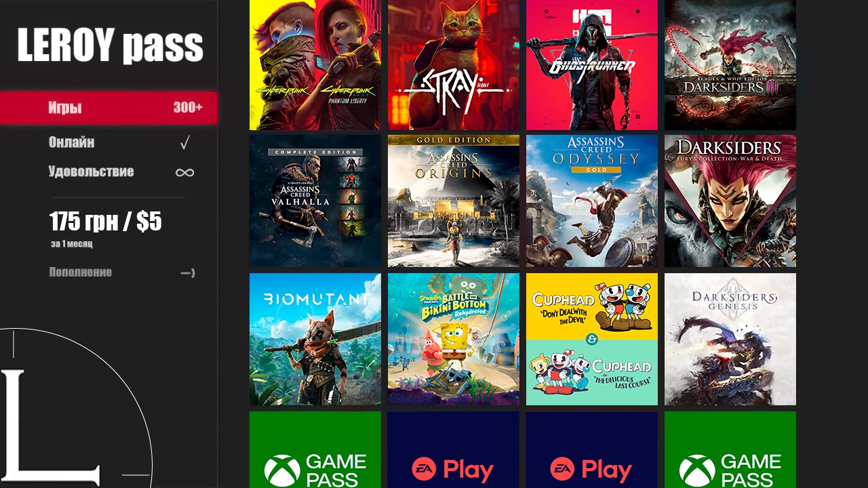Select the Игры 300+ menu item
The width and height of the screenshot is (868, 488).
pyautogui.click(x=108, y=108)
